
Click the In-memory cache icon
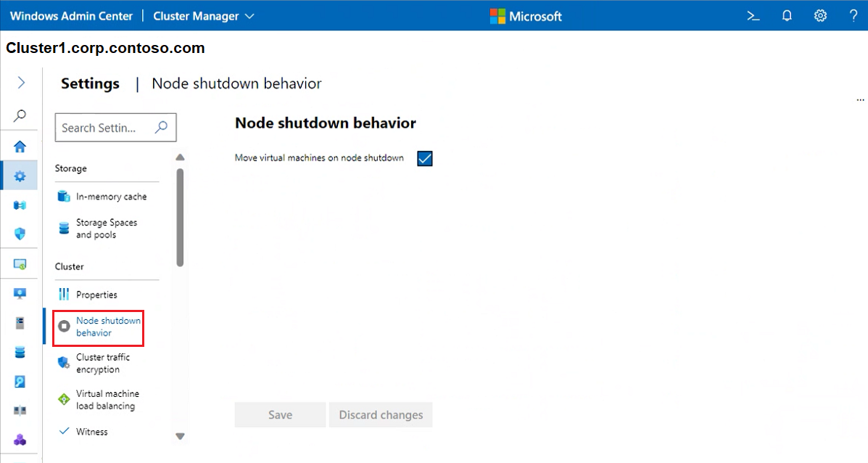pyautogui.click(x=65, y=196)
